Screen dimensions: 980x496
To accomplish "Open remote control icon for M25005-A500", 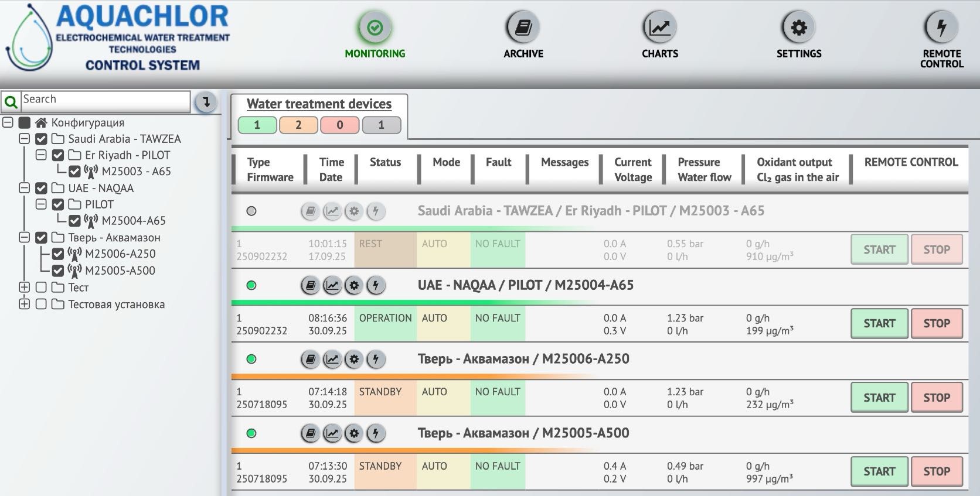I will [x=376, y=434].
